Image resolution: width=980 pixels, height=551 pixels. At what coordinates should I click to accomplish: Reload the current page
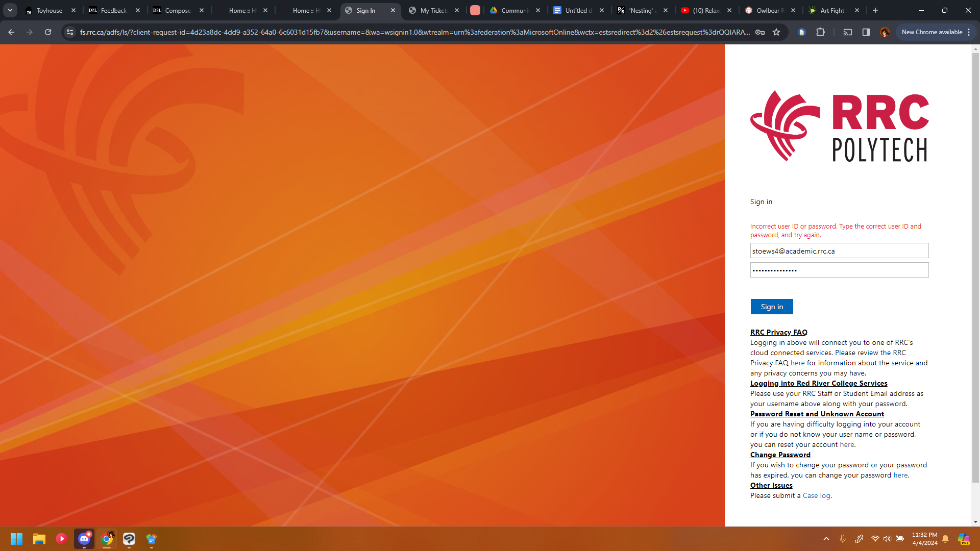(x=48, y=32)
